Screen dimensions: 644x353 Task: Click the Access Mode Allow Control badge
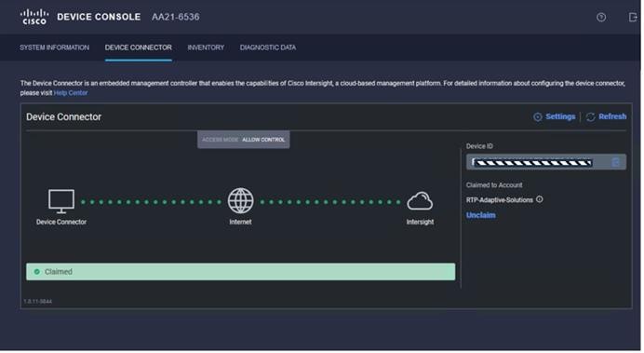coord(244,140)
